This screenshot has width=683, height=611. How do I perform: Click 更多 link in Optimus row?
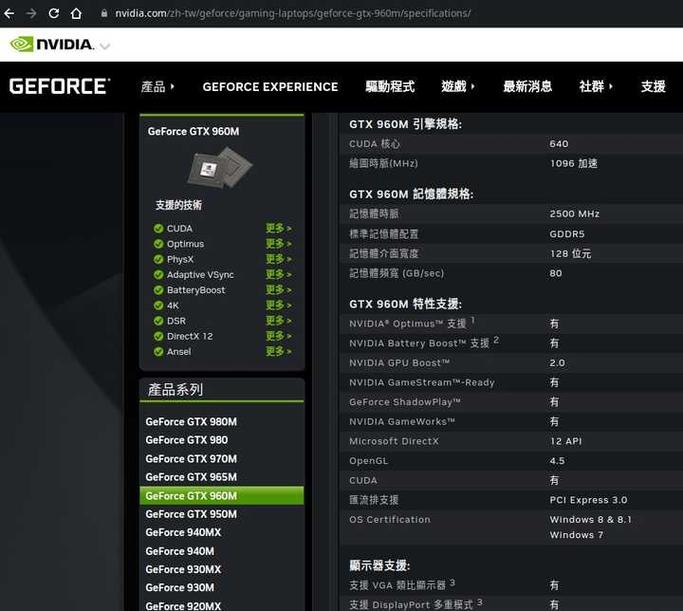(x=278, y=243)
